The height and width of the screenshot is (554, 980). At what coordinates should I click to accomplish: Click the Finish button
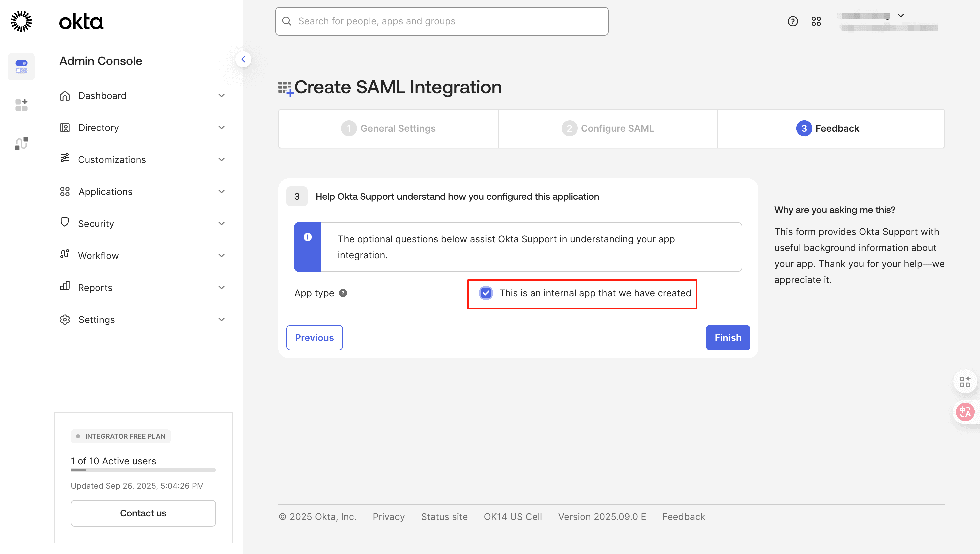(728, 337)
